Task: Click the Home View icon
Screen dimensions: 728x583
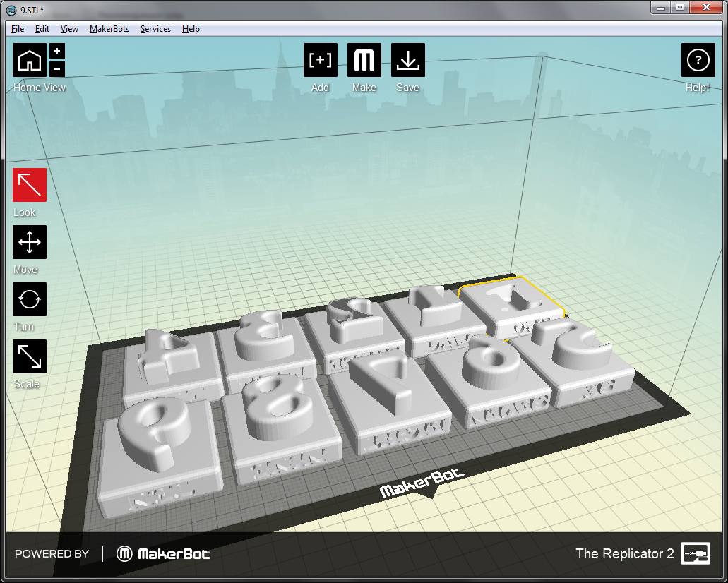Action: coord(30,60)
